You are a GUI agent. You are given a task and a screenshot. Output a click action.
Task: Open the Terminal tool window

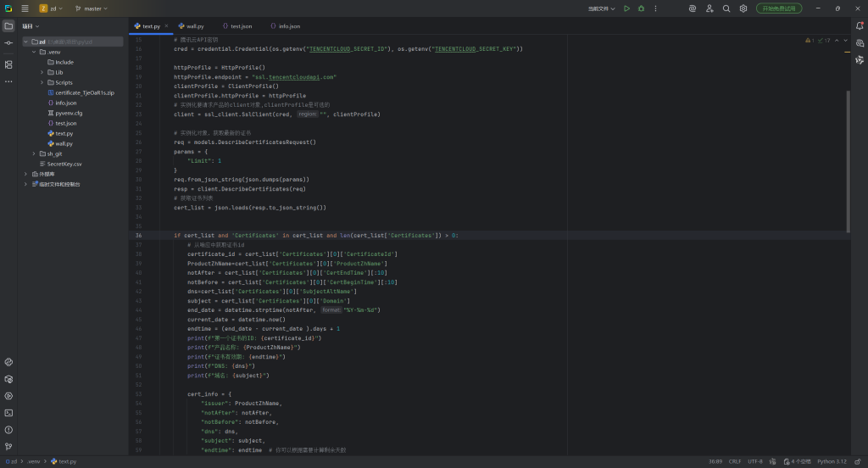tap(8, 413)
